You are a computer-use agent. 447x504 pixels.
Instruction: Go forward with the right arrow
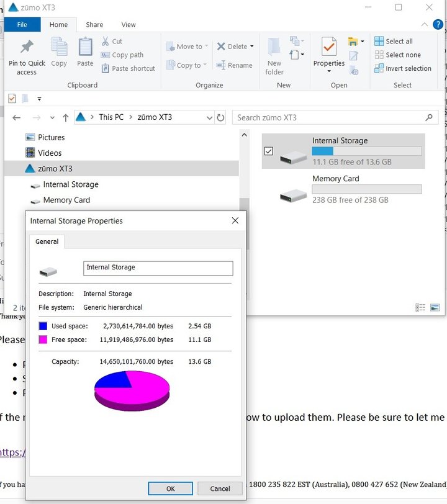coord(37,118)
